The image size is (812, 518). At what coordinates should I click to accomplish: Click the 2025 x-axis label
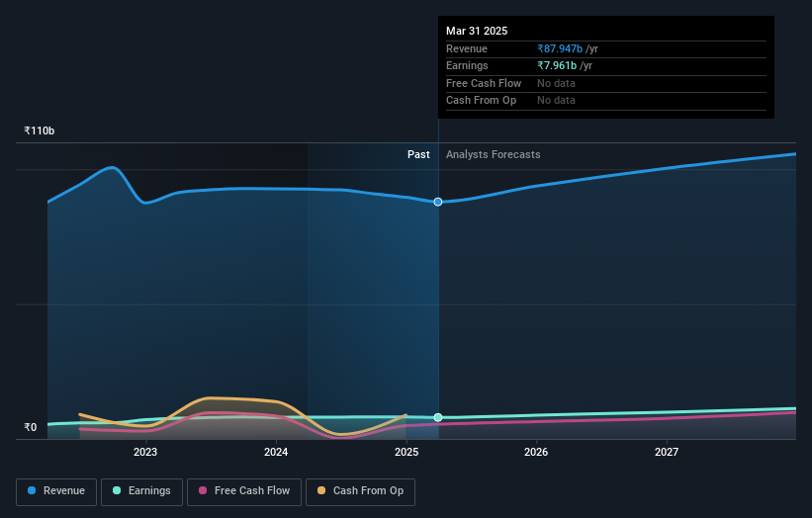406,453
